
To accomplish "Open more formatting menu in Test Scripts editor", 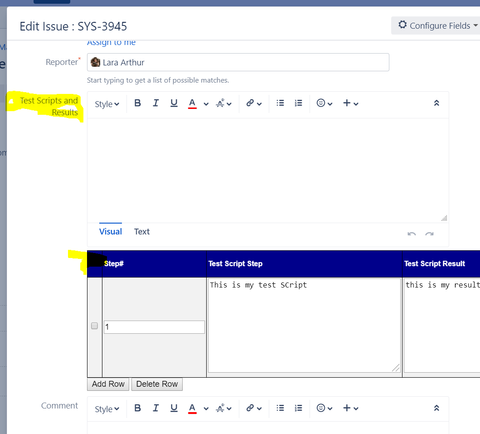I will [223, 103].
